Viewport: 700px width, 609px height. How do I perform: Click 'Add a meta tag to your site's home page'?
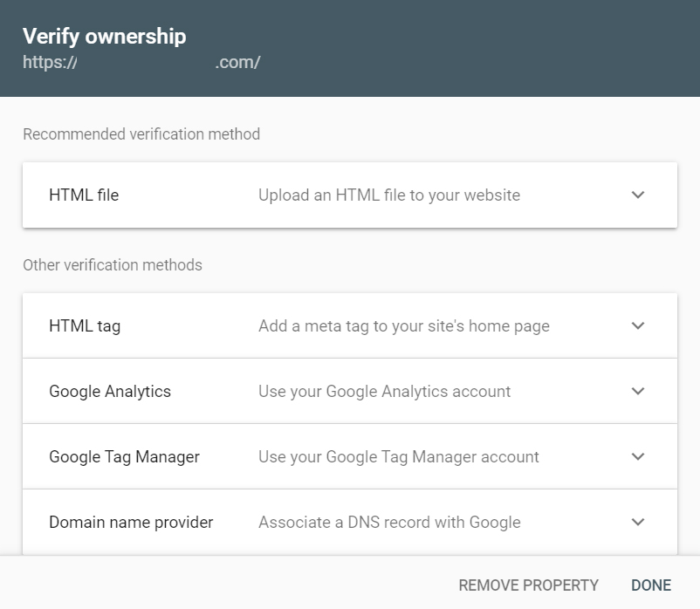pos(404,326)
